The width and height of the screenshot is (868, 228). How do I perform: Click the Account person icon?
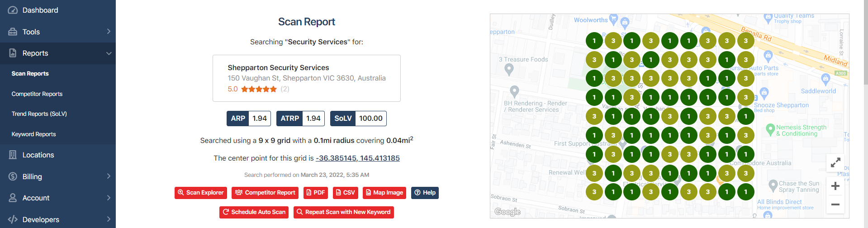[x=13, y=198]
